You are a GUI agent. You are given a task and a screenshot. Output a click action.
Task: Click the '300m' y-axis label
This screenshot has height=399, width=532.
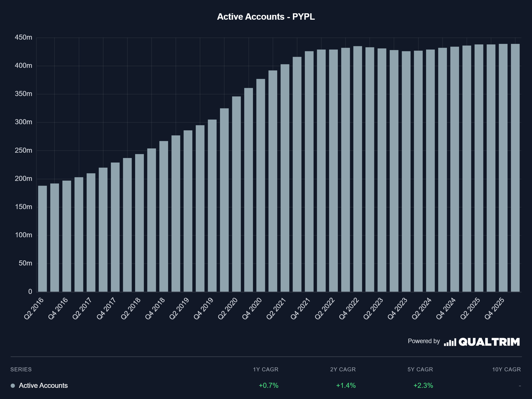click(x=23, y=122)
